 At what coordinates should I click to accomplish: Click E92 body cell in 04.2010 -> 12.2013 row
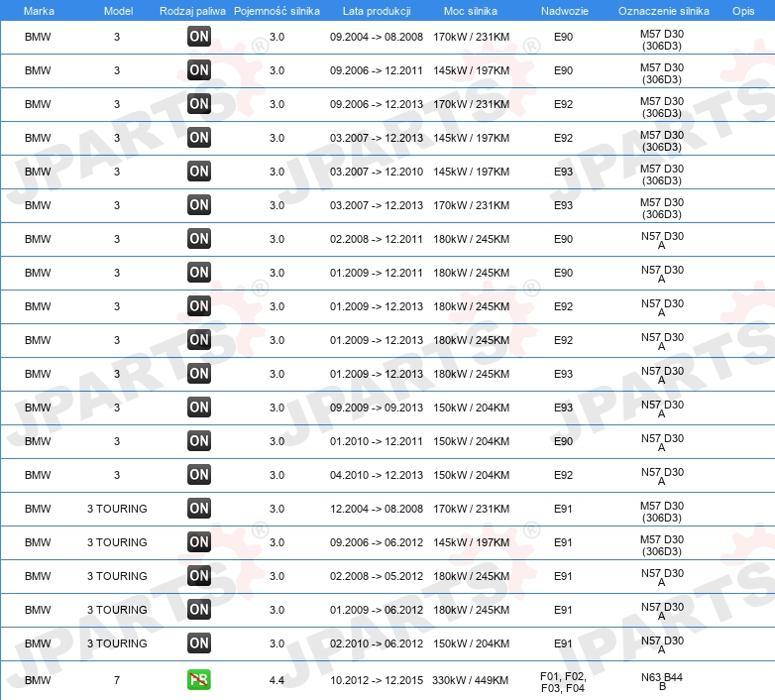[x=563, y=475]
